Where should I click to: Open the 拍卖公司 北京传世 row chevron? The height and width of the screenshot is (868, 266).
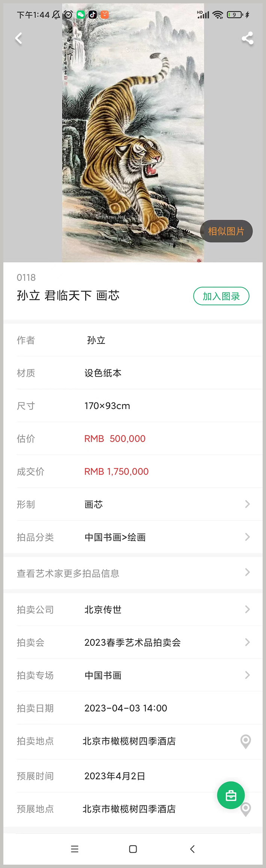coord(247,609)
